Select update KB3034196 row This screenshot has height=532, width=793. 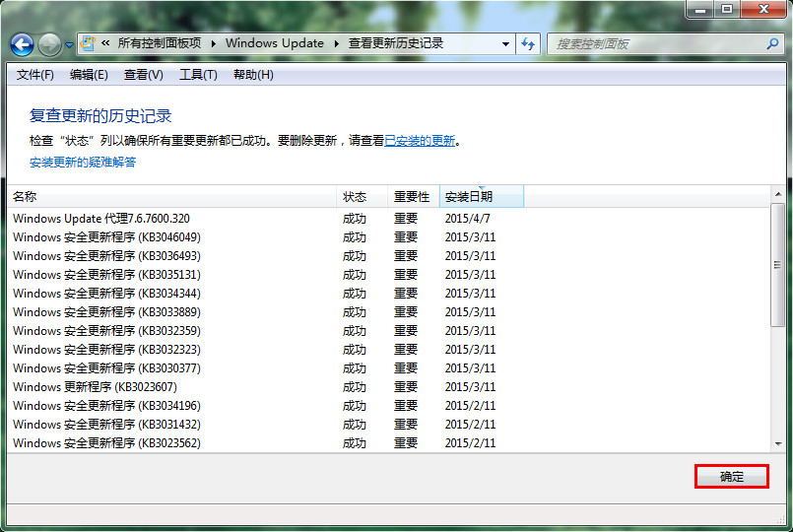tap(388, 406)
